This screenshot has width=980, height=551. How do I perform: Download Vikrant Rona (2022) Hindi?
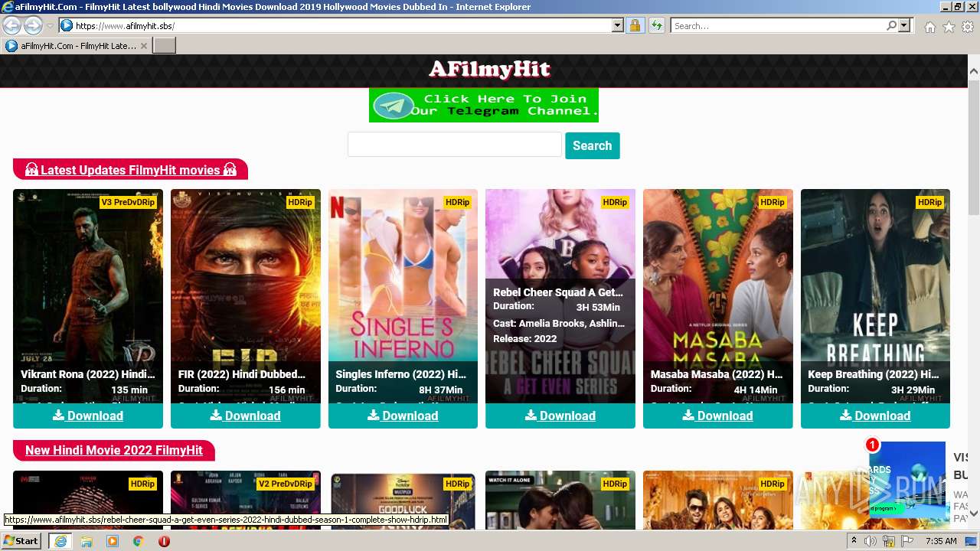88,416
